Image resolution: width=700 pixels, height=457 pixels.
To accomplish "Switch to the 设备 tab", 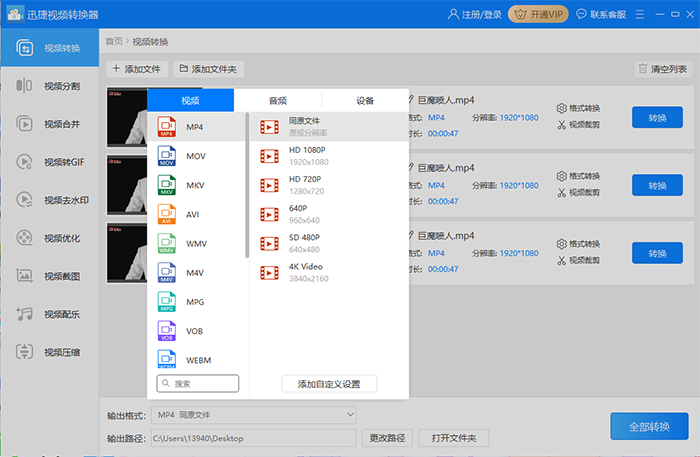I will [365, 100].
